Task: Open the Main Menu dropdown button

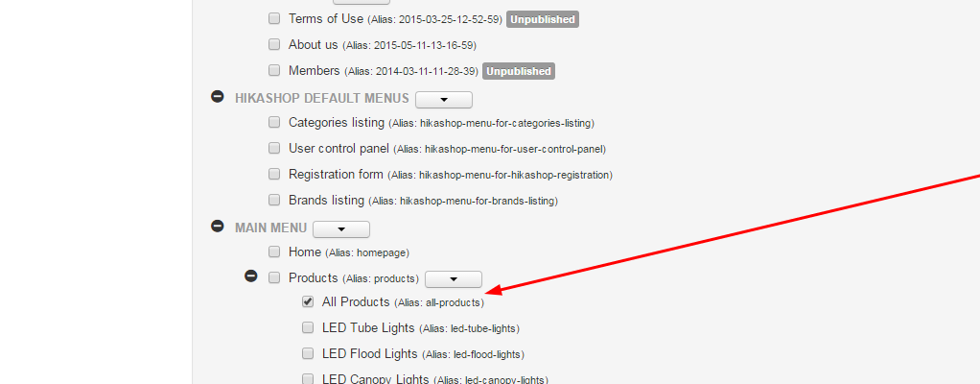Action: tap(341, 228)
